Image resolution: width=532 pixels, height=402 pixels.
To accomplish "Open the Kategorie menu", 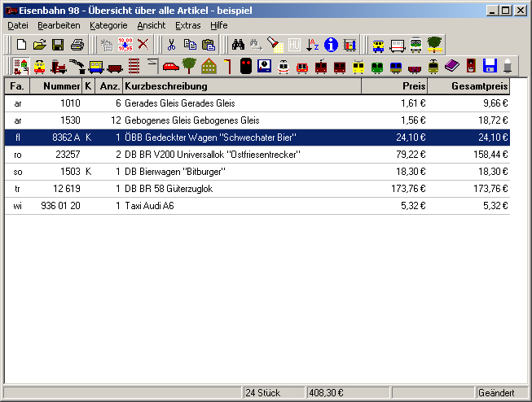I will 108,25.
